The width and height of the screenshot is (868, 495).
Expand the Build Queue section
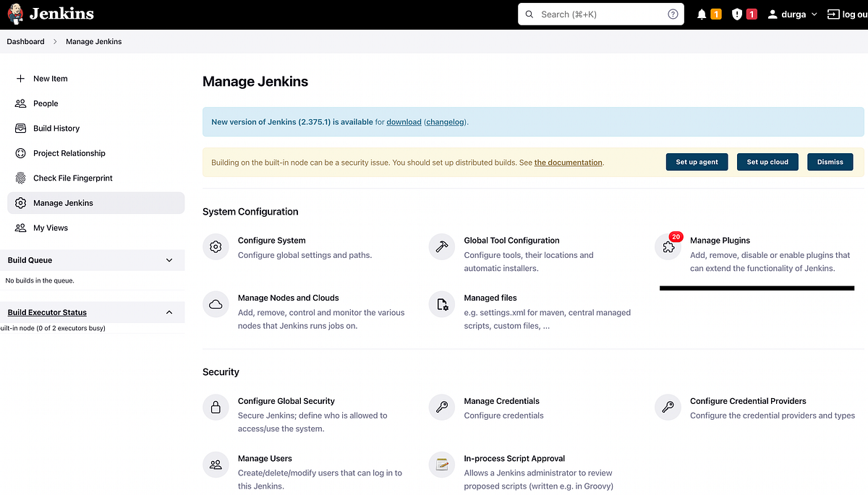(169, 259)
